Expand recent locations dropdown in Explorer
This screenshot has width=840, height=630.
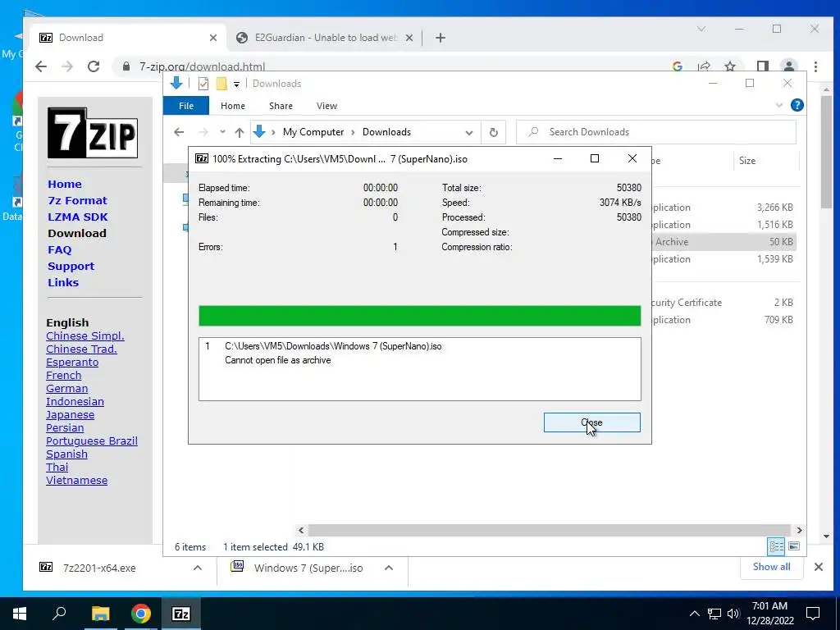tap(222, 132)
